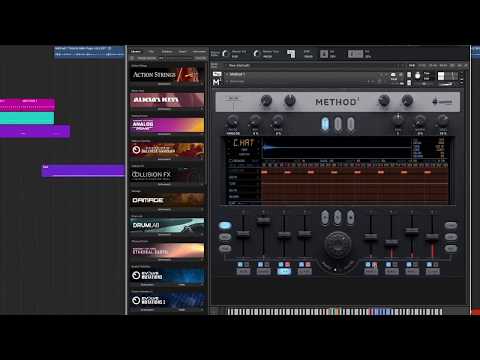Select the middle pill above waveform
This screenshot has height=360, width=480.
[338, 124]
